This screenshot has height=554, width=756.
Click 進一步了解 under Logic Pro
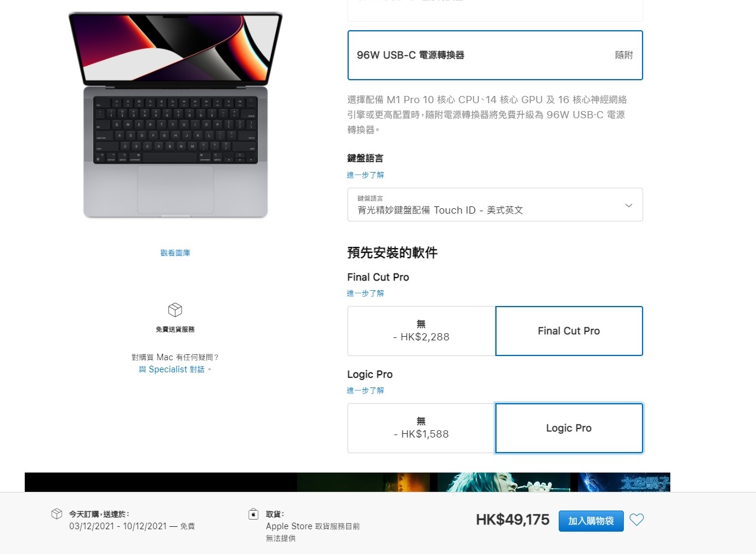pos(366,390)
